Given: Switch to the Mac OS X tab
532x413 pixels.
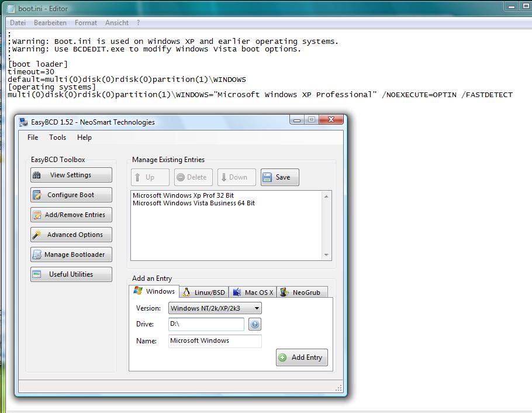Looking at the screenshot, I should (x=253, y=292).
